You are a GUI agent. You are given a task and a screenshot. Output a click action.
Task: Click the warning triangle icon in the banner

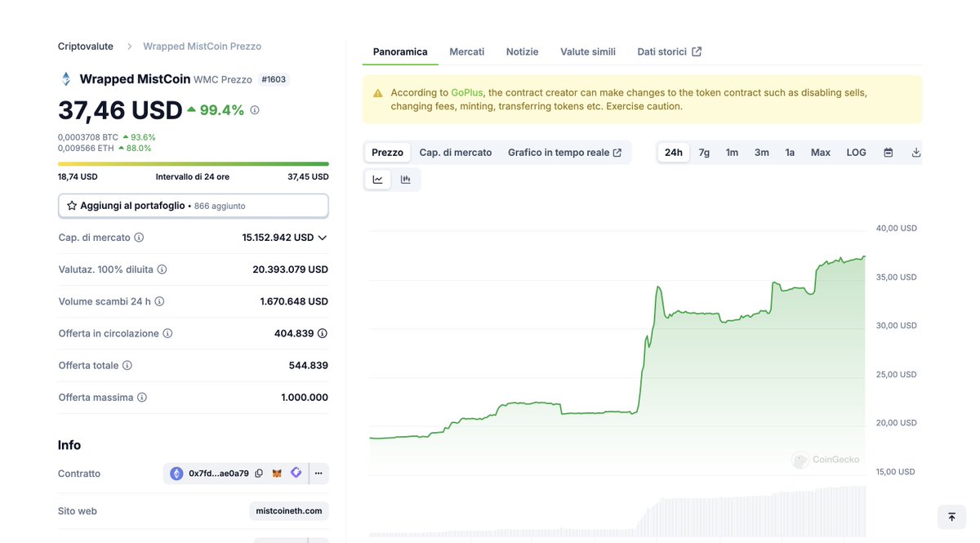click(377, 93)
